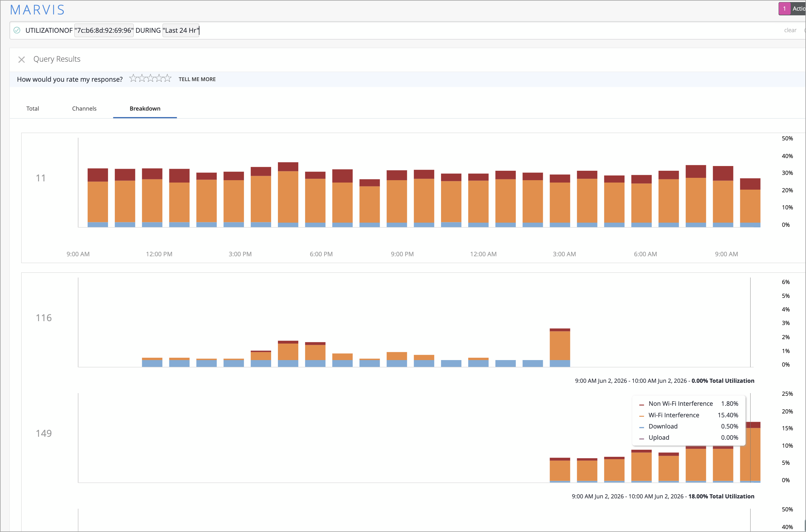Click the Wi-Fi Interference legend entry
The width and height of the screenshot is (806, 532).
pos(689,415)
